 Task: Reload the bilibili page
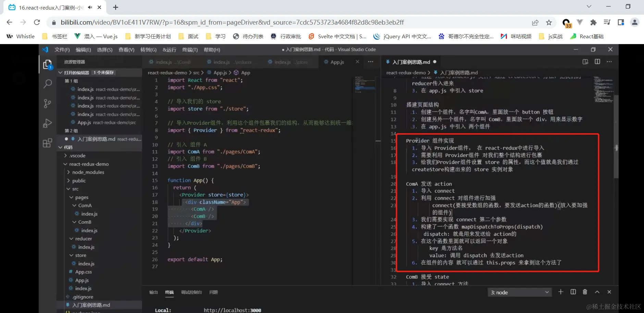point(37,22)
